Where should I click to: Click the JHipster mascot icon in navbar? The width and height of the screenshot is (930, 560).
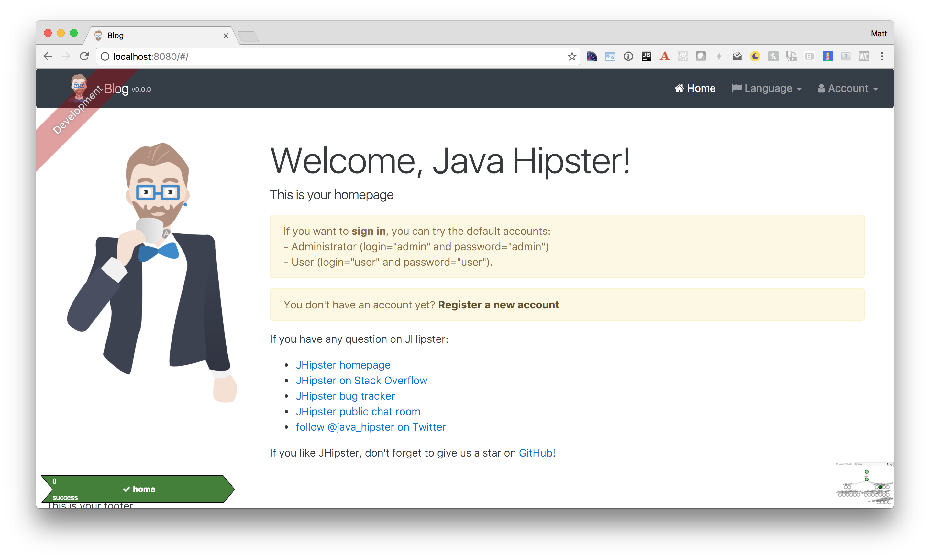click(78, 88)
